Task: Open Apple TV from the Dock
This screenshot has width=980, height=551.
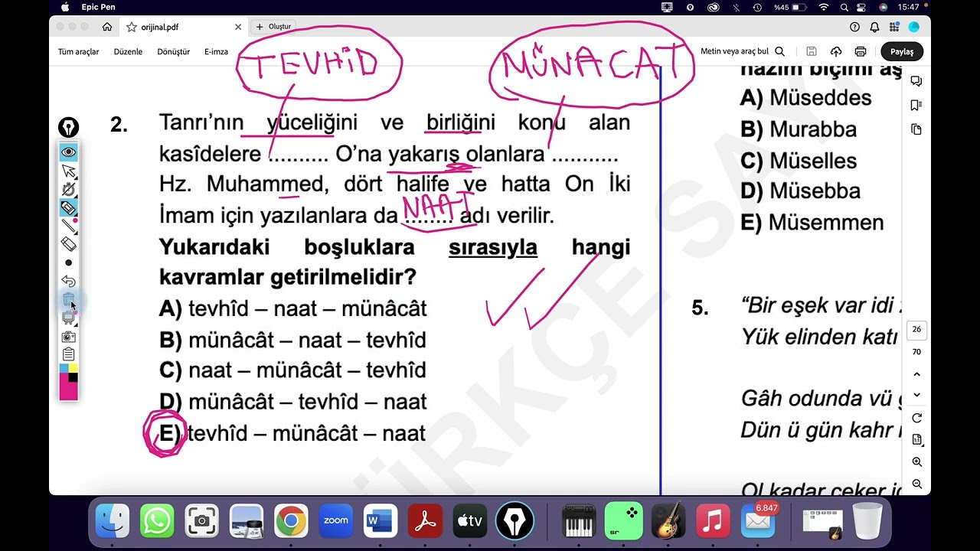Action: coord(469,522)
